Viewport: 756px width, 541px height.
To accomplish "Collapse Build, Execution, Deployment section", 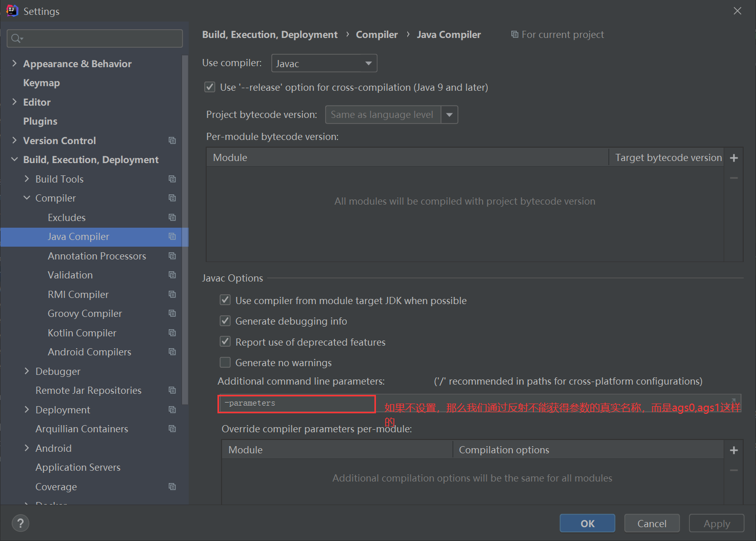I will 14,159.
